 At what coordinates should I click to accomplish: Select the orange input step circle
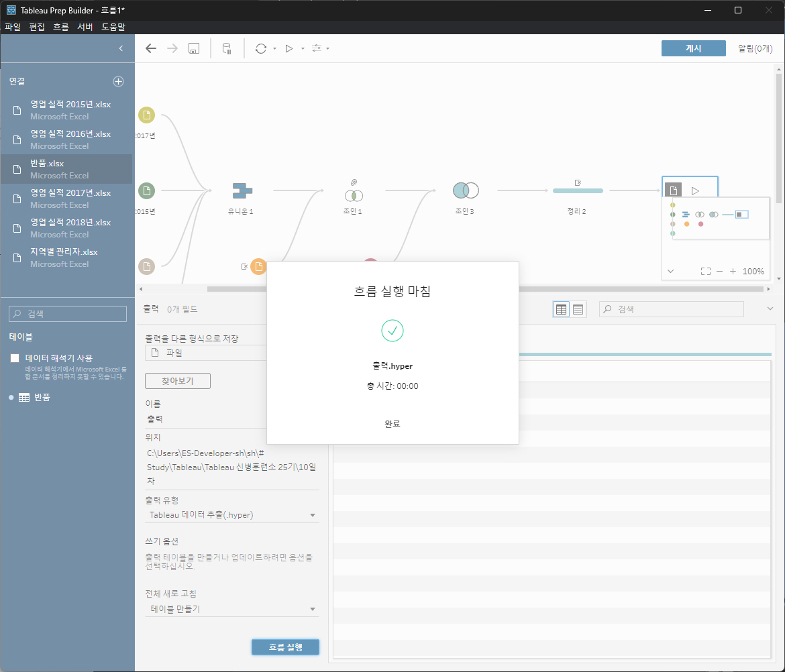[258, 266]
